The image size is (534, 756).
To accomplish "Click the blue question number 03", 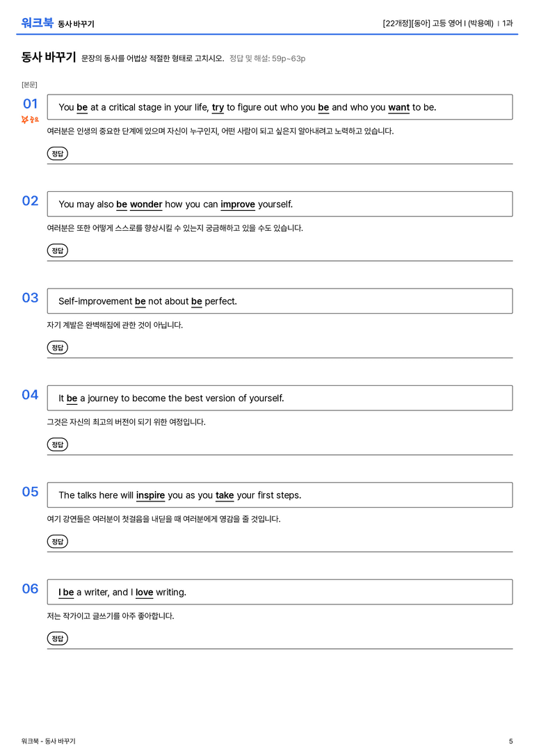I will tap(30, 298).
